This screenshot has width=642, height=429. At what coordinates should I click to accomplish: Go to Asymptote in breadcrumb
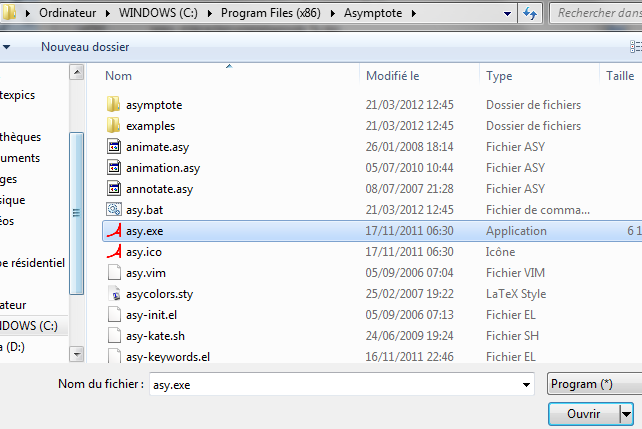click(373, 14)
